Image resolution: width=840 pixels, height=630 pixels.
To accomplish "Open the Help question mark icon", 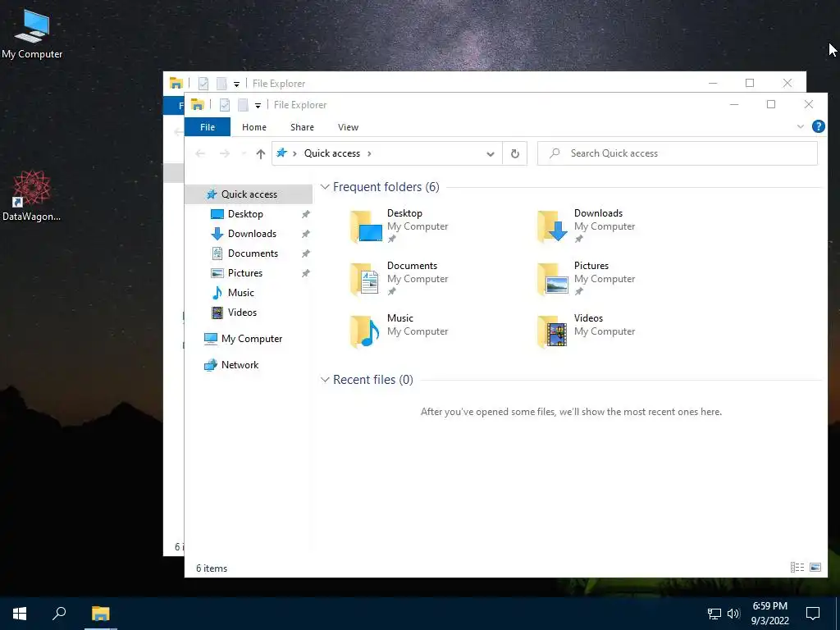I will [818, 126].
